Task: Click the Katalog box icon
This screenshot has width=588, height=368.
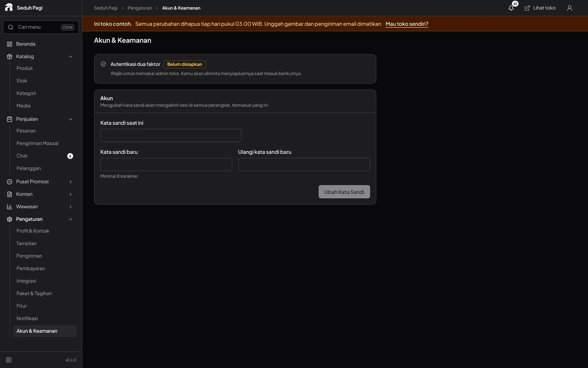Action: [10, 57]
